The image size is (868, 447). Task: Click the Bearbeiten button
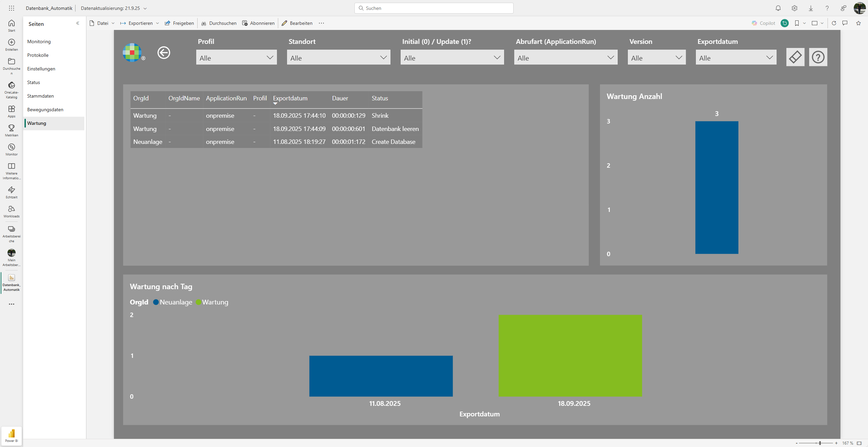(297, 23)
